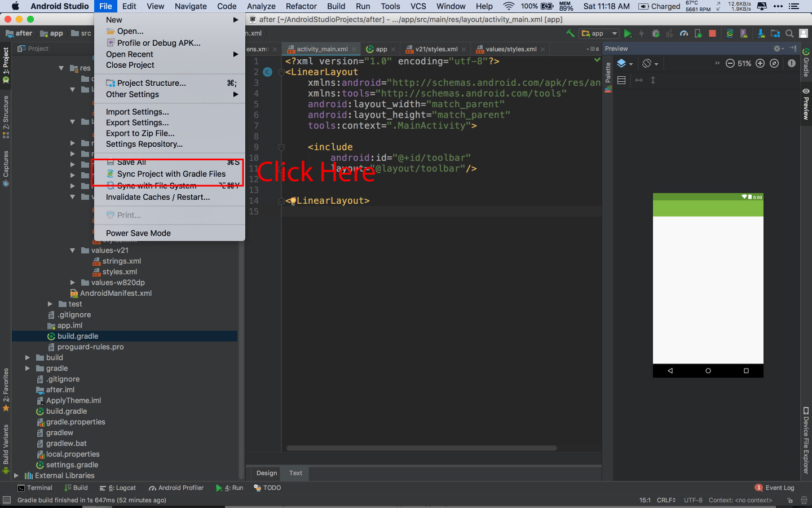Click the Run app icon

pyautogui.click(x=628, y=33)
